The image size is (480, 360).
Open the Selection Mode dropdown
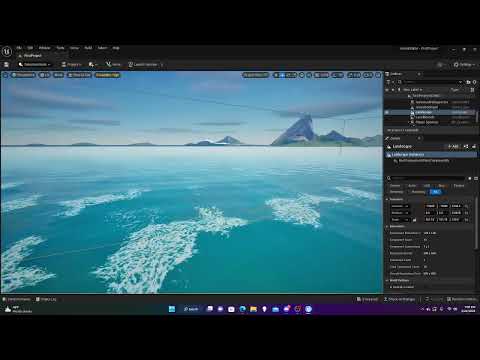[35, 64]
